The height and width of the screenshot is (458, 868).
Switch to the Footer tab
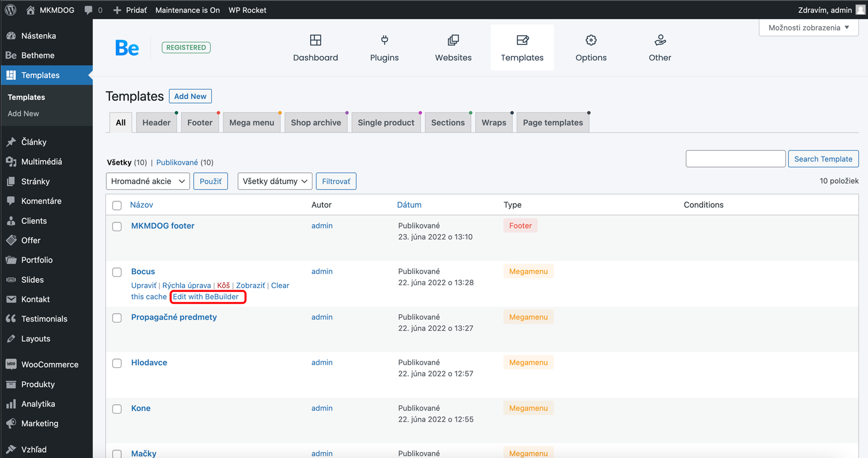coord(200,123)
